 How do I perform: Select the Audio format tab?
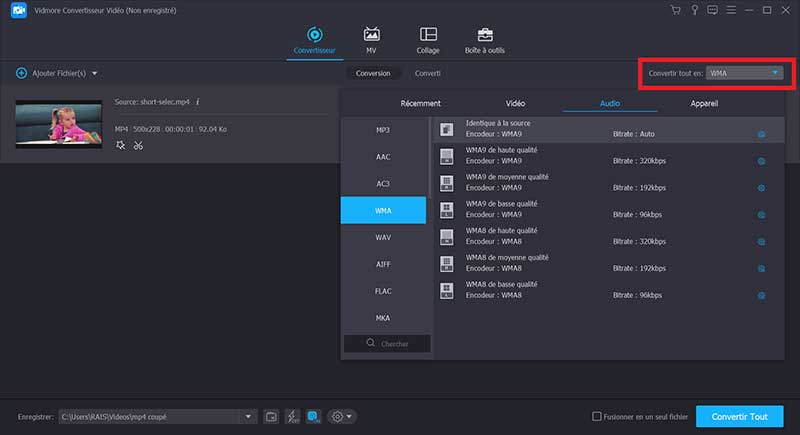pos(610,104)
